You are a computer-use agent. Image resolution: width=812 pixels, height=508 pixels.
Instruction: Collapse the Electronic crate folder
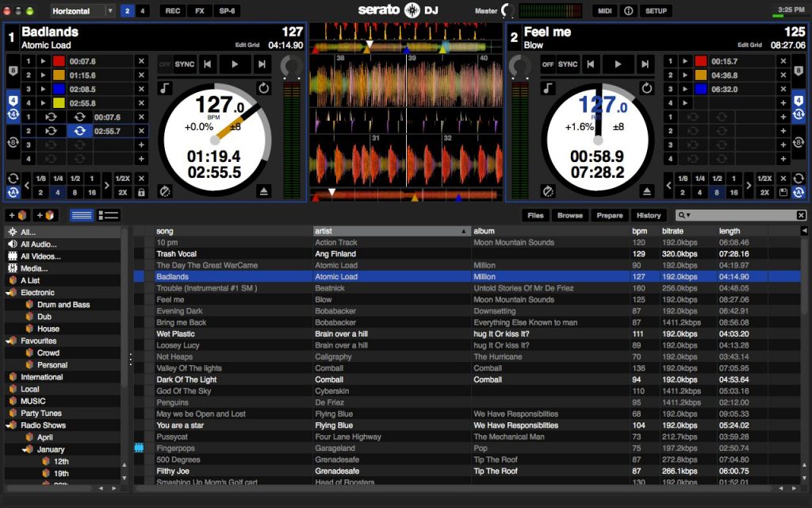point(12,293)
